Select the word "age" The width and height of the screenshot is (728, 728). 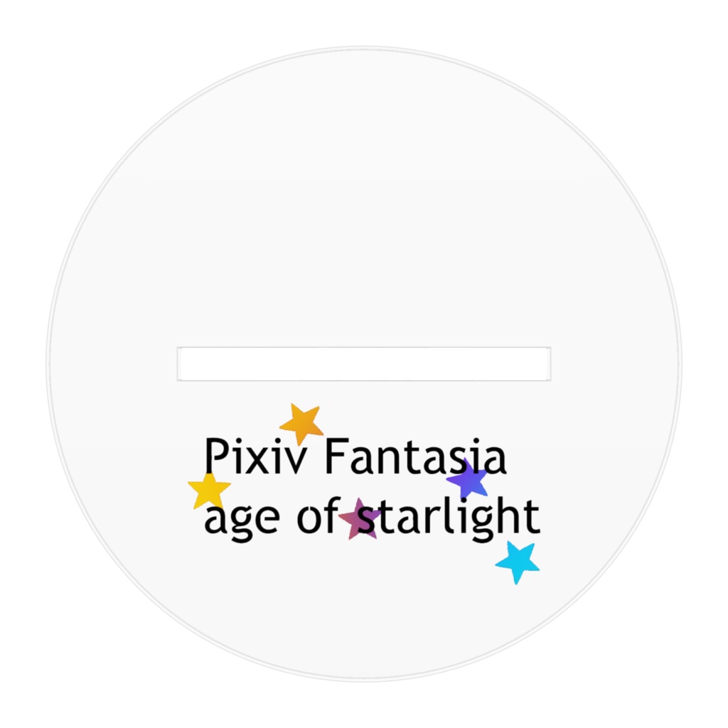(x=242, y=519)
